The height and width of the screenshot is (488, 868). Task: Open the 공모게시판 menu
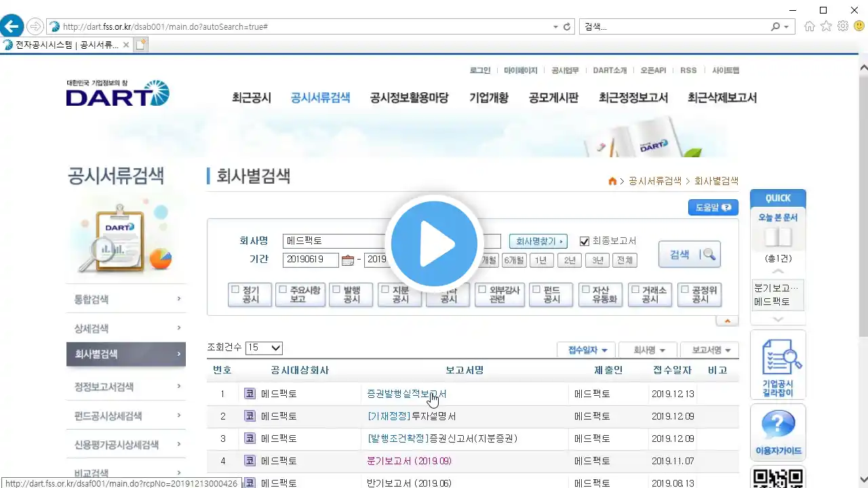(x=554, y=98)
